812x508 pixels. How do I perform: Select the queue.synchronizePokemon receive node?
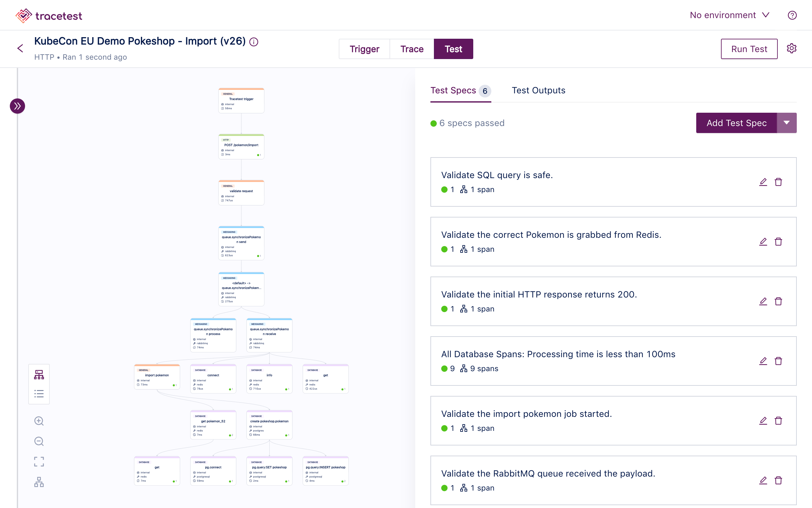click(269, 335)
